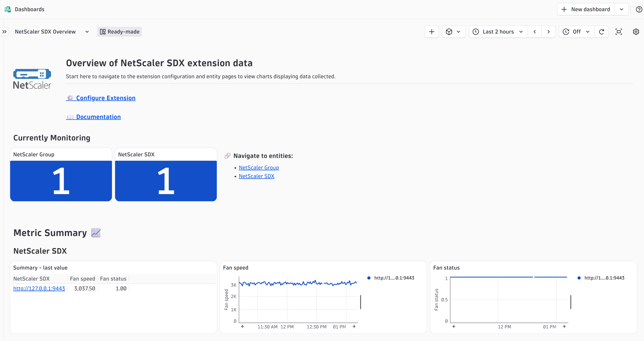Enter fullscreen presentation mode
Image resolution: width=644 pixels, height=341 pixels.
click(619, 32)
